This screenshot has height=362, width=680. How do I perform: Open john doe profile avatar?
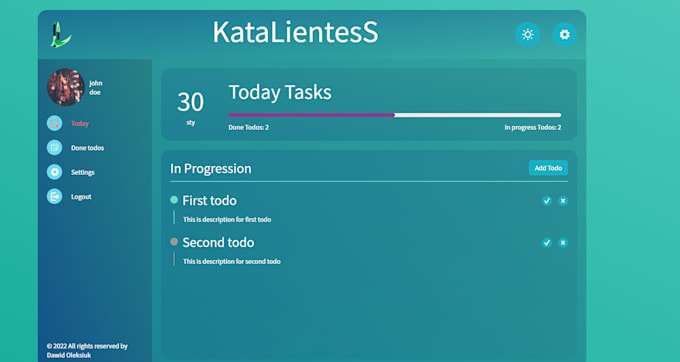pos(65,87)
